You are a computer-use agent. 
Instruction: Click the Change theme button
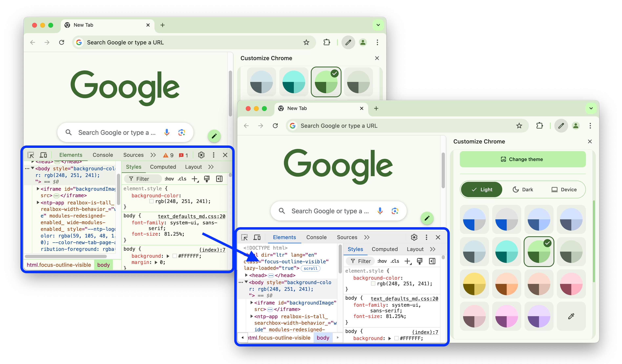521,159
